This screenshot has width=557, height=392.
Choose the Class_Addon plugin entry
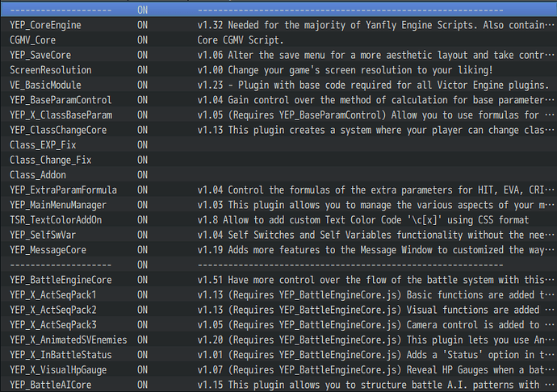[x=38, y=175]
